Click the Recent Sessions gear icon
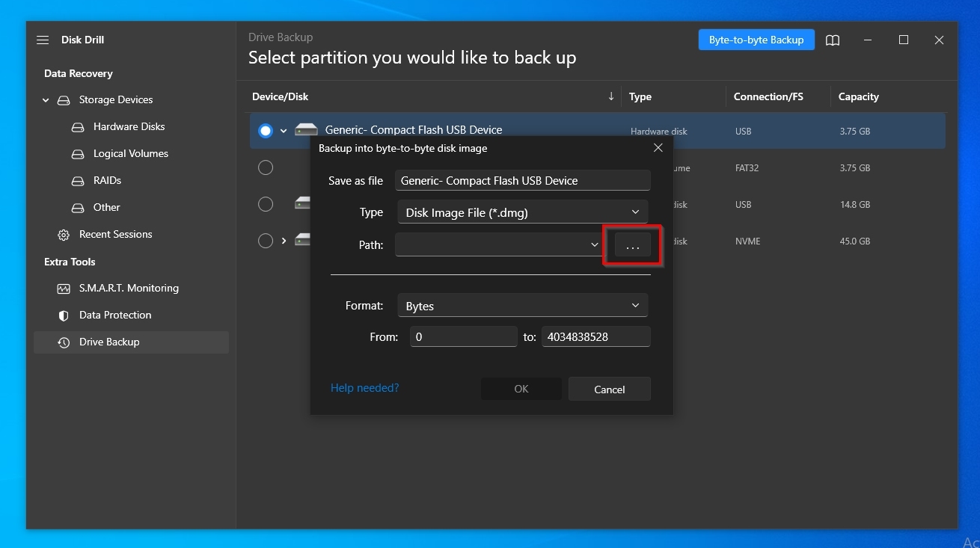Image resolution: width=980 pixels, height=548 pixels. (x=64, y=235)
